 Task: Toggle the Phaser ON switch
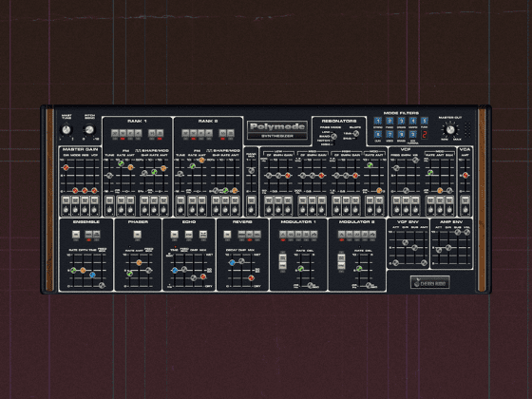click(137, 234)
